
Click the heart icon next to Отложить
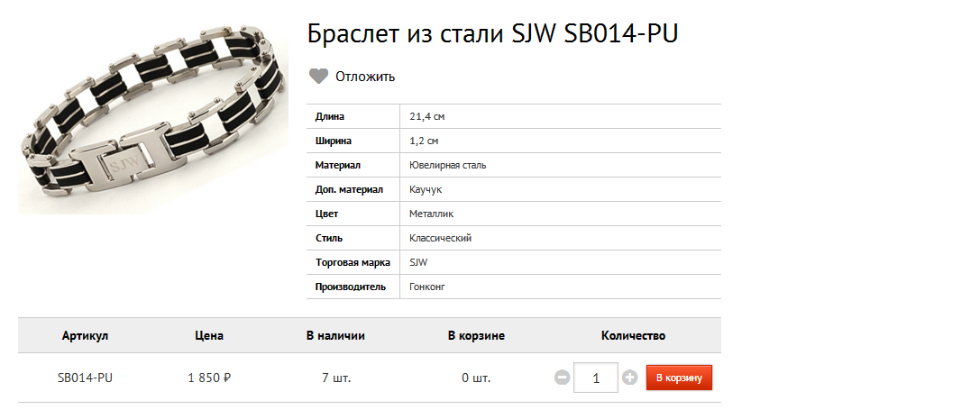(x=319, y=77)
